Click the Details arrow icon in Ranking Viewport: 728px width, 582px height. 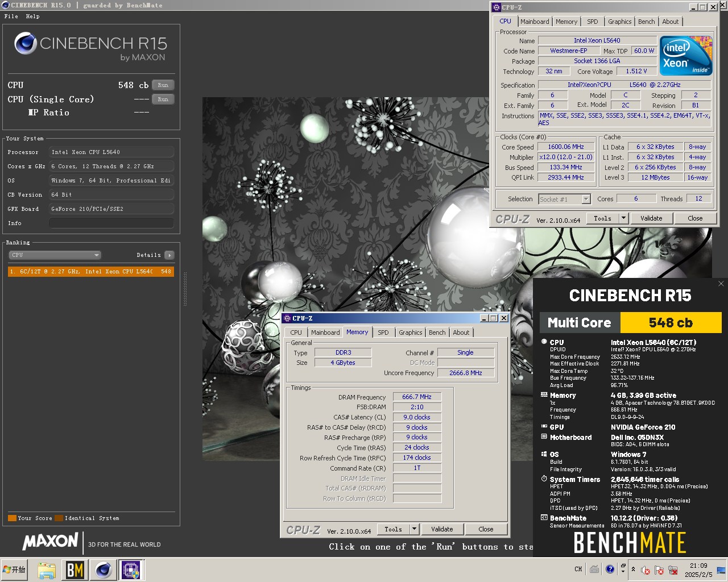[169, 255]
